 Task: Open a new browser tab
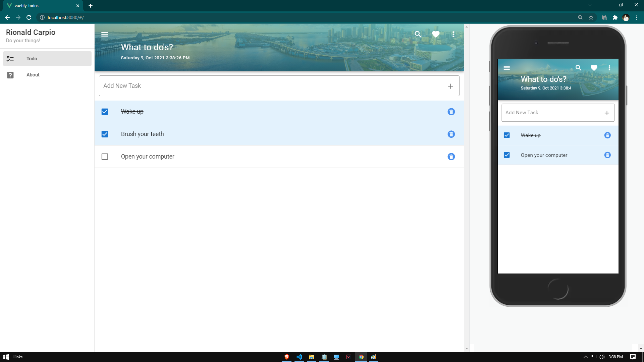pos(91,6)
